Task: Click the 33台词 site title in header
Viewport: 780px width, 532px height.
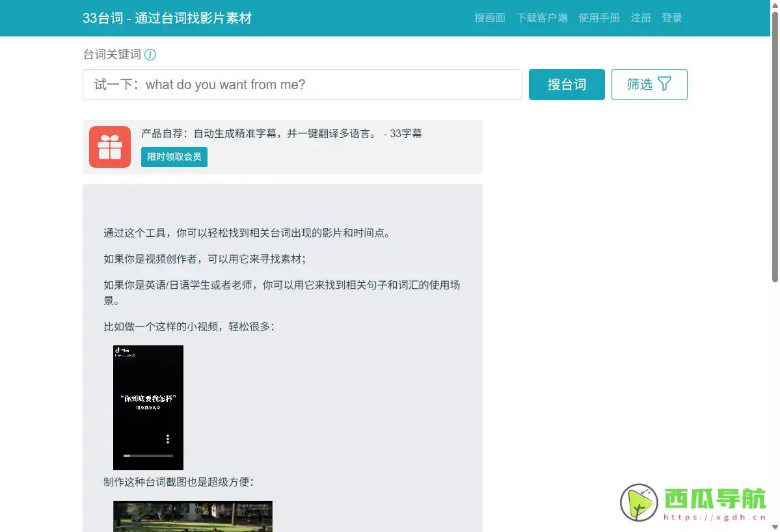Action: point(168,18)
